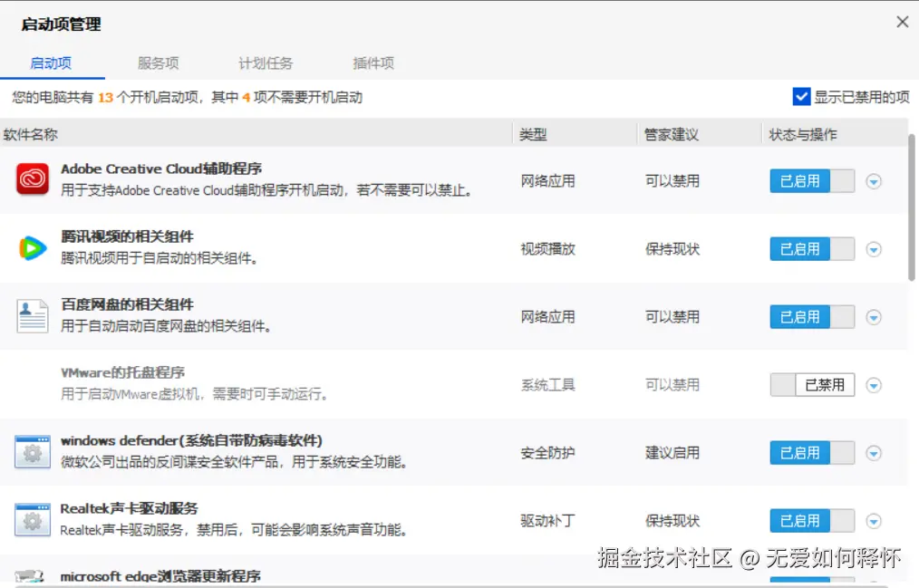Disable 腾讯视频的相关组件 startup switch
The width and height of the screenshot is (919, 588).
point(812,249)
